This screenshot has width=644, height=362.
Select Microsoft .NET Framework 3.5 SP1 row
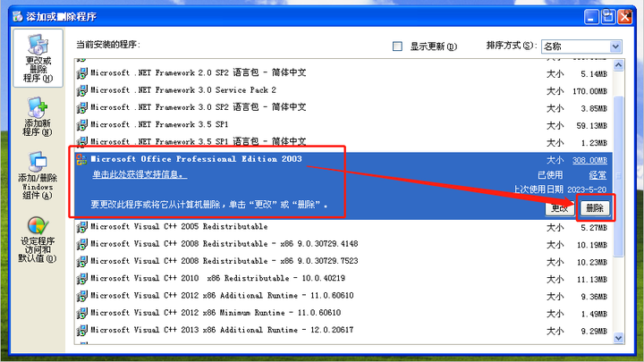343,125
